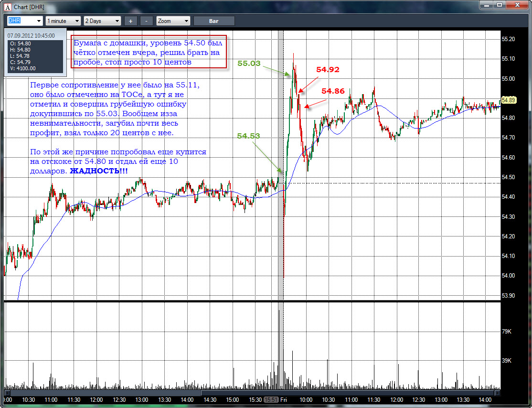Screen dimensions: 532x408
Task: Click the minus zoom-out button
Action: [x=146, y=21]
